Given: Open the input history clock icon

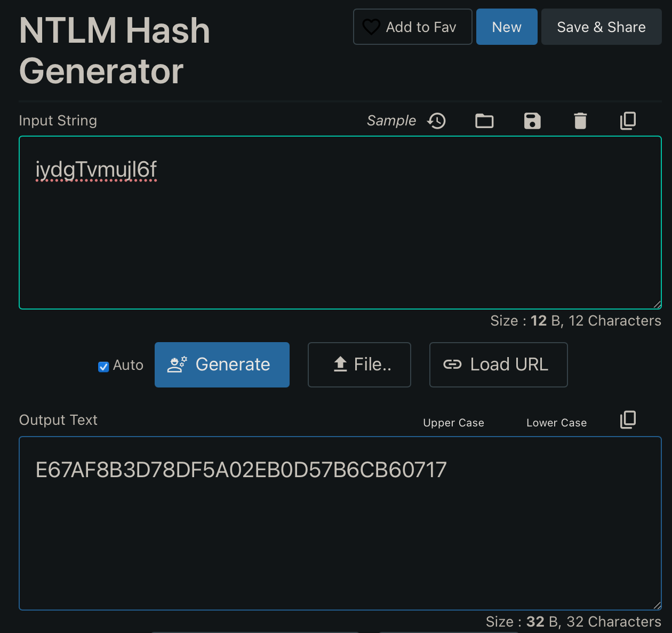Looking at the screenshot, I should [x=436, y=121].
